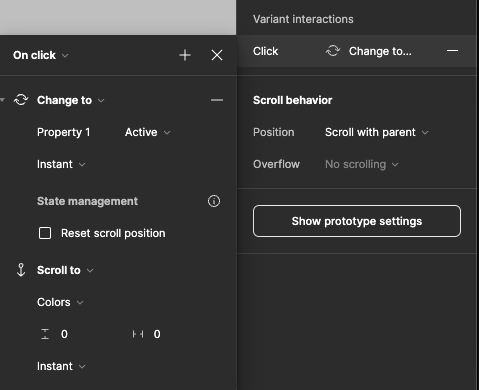
Task: Open the Change to action dropdown
Action: (71, 100)
